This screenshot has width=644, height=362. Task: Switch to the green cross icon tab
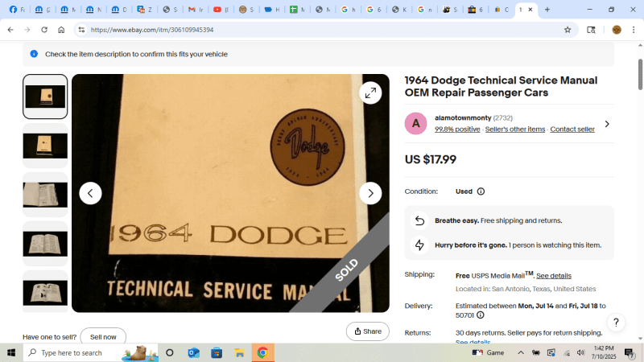point(297,10)
